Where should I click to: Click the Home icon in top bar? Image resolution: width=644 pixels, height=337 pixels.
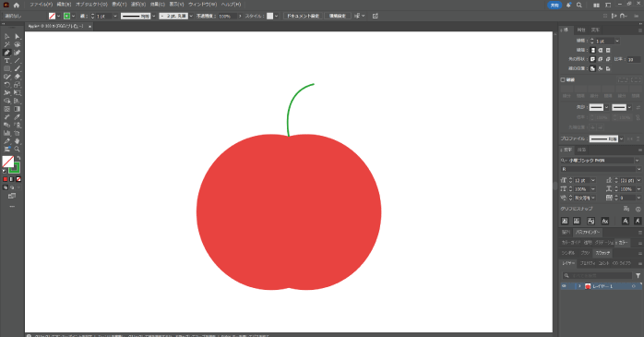tap(17, 5)
